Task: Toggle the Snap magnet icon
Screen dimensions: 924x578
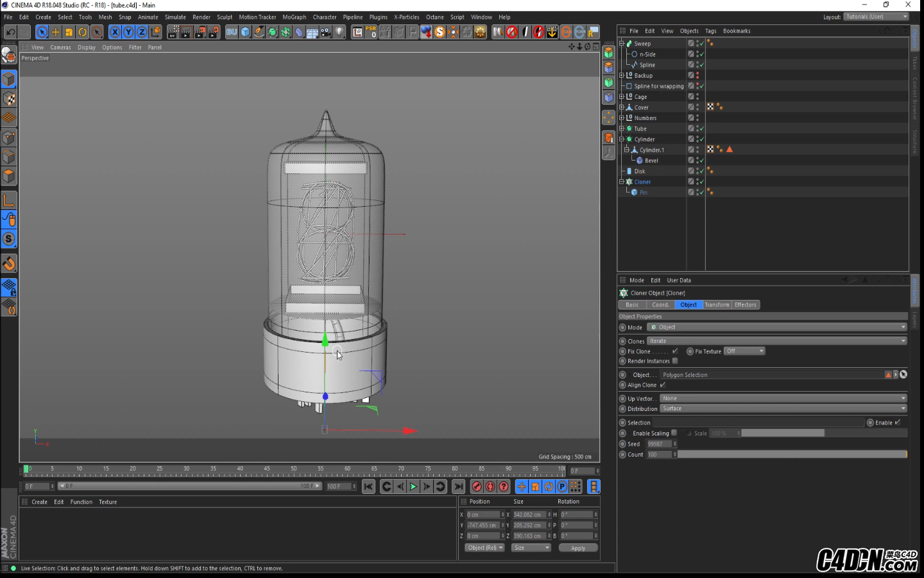Action: coord(9,263)
